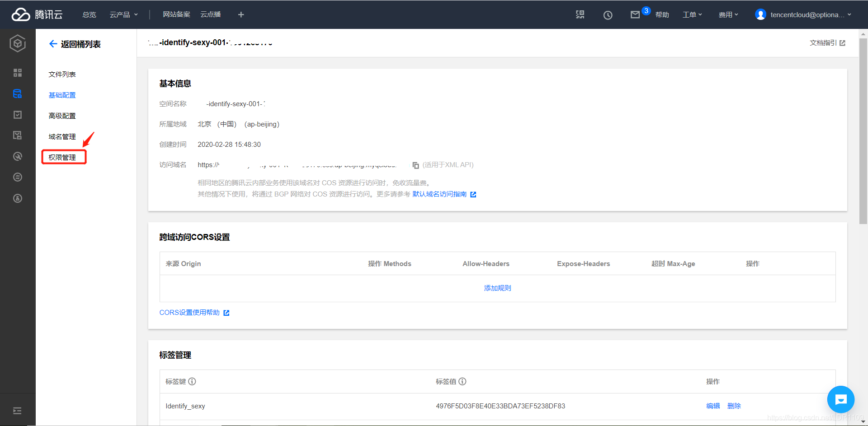Switch to the 云点播 menu item
Screen dimensions: 868x426
210,14
